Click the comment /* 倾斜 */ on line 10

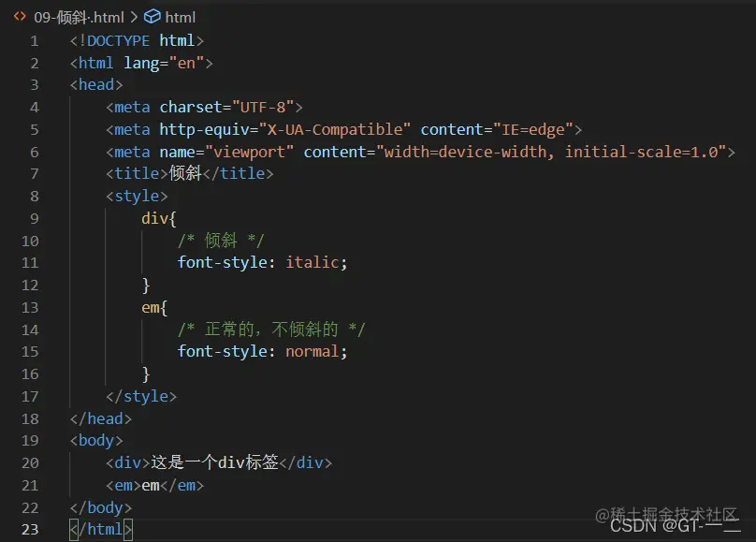[x=221, y=241]
